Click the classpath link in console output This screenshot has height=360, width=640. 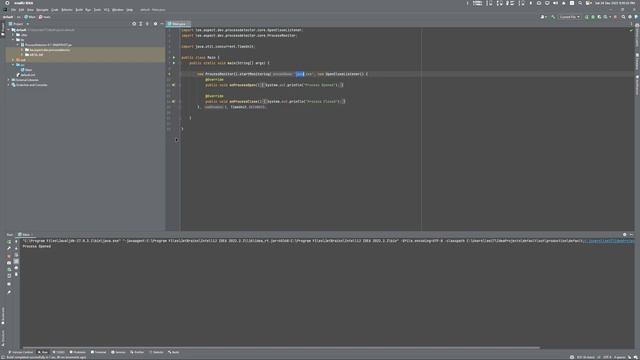coord(608,241)
